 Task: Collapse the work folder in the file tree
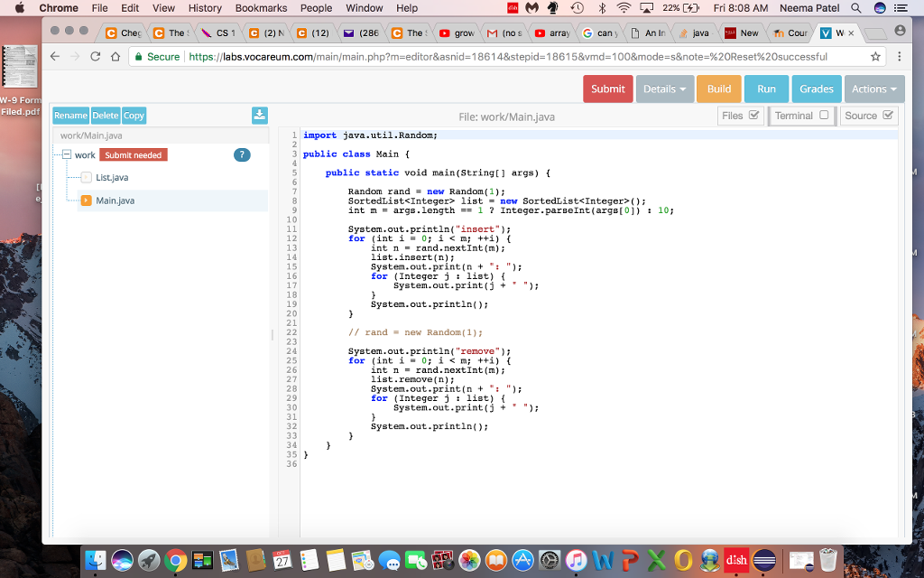pos(67,154)
